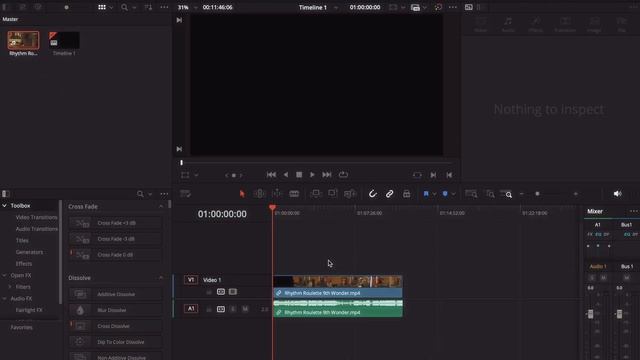Open the marker color dropdown arrow
Screen dimensions: 640x360
pyautogui.click(x=453, y=194)
